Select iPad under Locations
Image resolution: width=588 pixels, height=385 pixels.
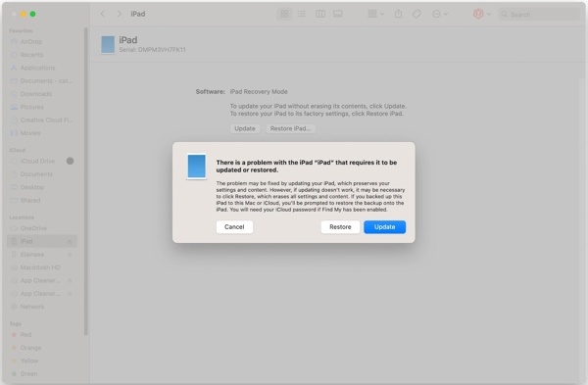42,241
